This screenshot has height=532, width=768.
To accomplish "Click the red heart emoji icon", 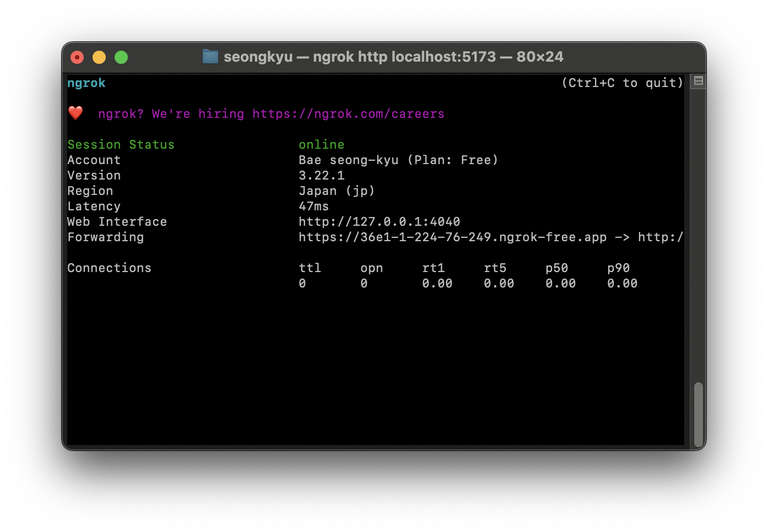I will pos(75,113).
